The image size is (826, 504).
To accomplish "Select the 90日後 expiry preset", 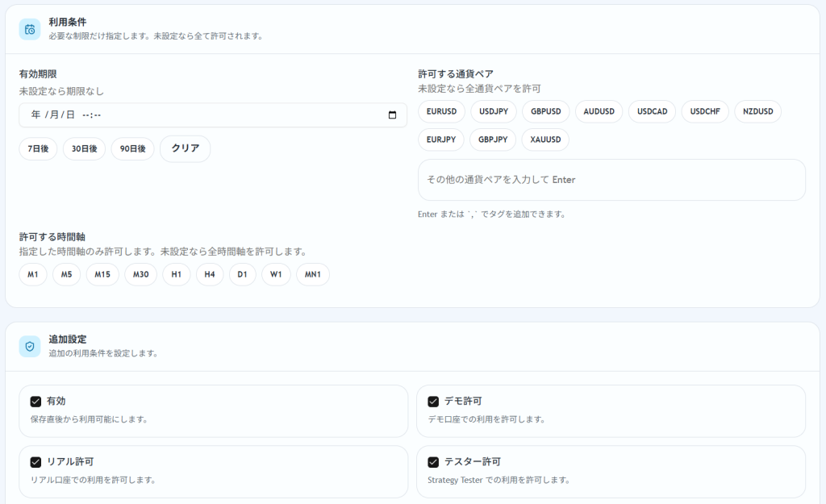I will click(x=132, y=149).
